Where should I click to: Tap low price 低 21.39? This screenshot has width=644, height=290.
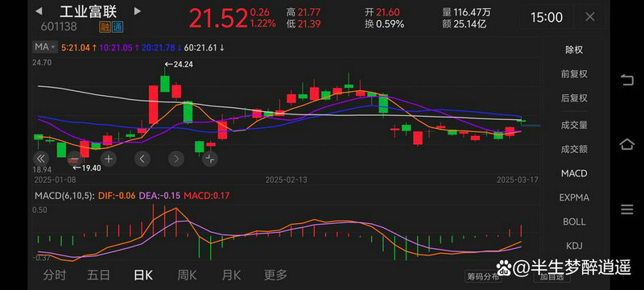tap(303, 24)
